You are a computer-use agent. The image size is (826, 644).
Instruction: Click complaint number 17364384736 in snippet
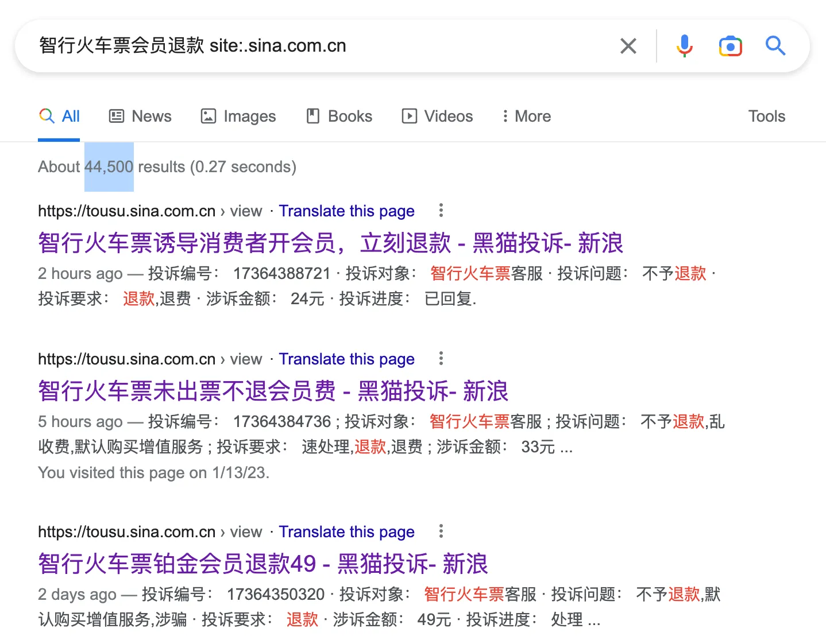click(282, 421)
